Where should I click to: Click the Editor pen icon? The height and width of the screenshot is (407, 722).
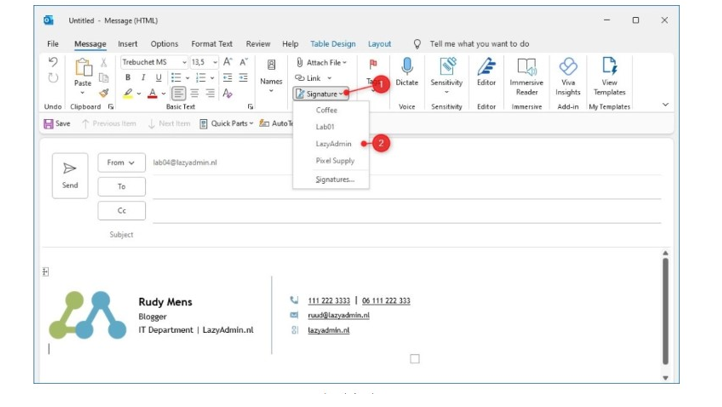coord(486,68)
